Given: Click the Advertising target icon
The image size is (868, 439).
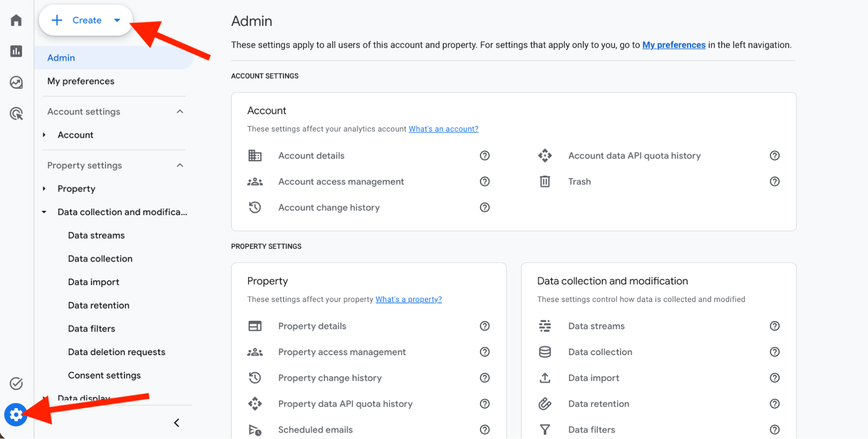Looking at the screenshot, I should click(x=16, y=113).
